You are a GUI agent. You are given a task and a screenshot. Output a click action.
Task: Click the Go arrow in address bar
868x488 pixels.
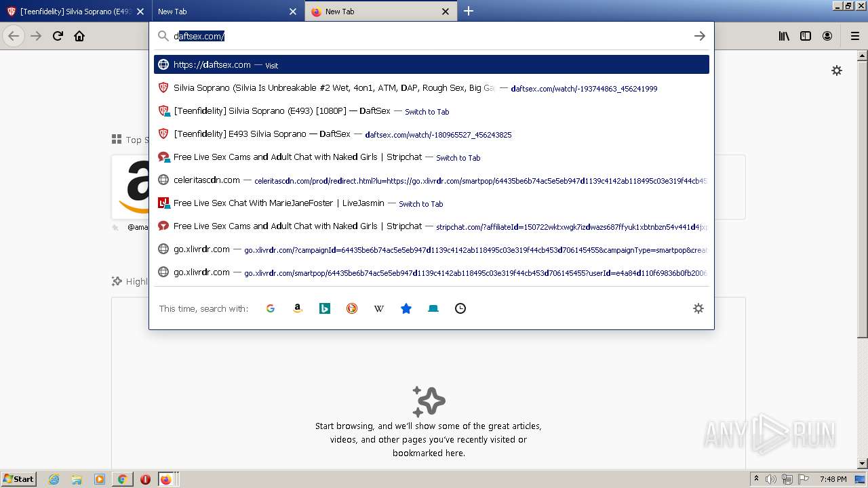(x=699, y=36)
